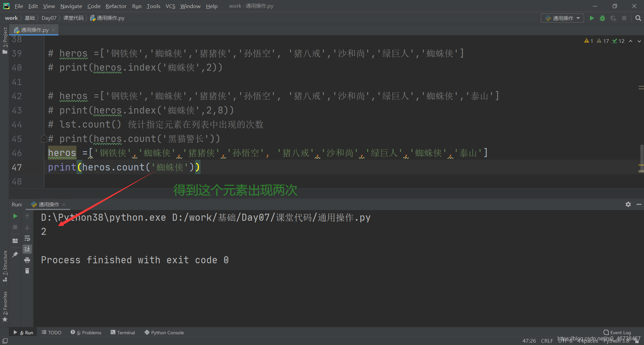
Task: Open the Favorites tool window
Action: (x=5, y=307)
